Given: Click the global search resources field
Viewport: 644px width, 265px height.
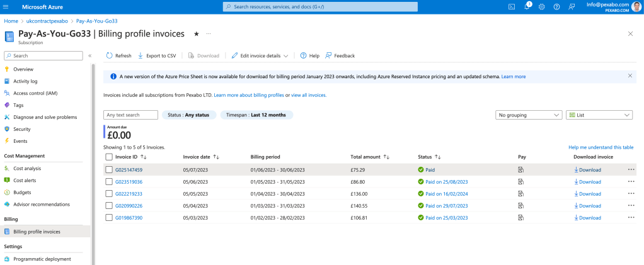Looking at the screenshot, I should coord(320,7).
